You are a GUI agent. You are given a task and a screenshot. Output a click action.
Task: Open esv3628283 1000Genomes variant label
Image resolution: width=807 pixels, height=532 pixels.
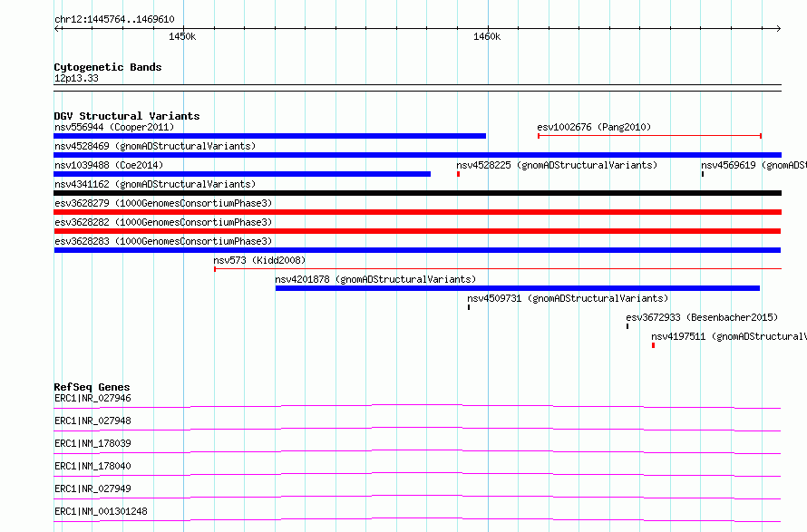click(163, 241)
